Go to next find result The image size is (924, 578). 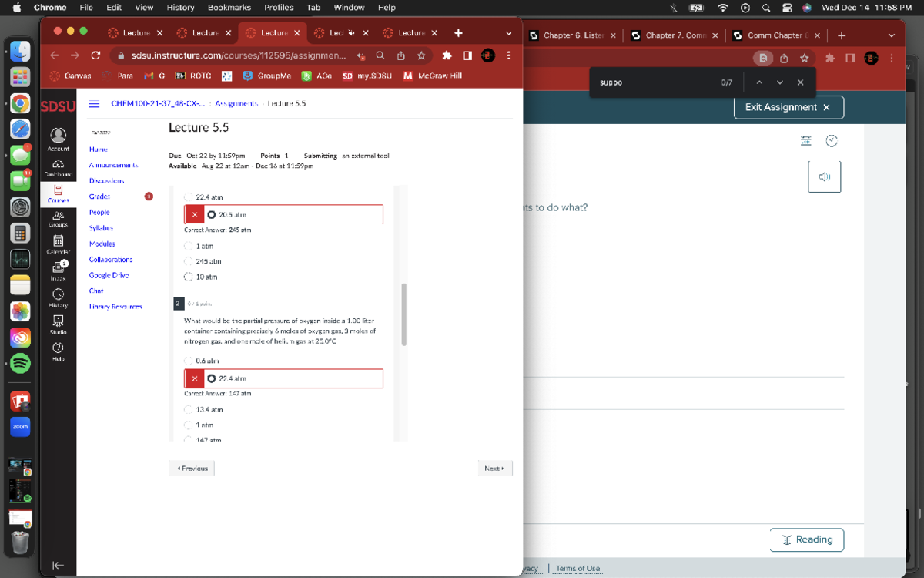[x=780, y=82]
